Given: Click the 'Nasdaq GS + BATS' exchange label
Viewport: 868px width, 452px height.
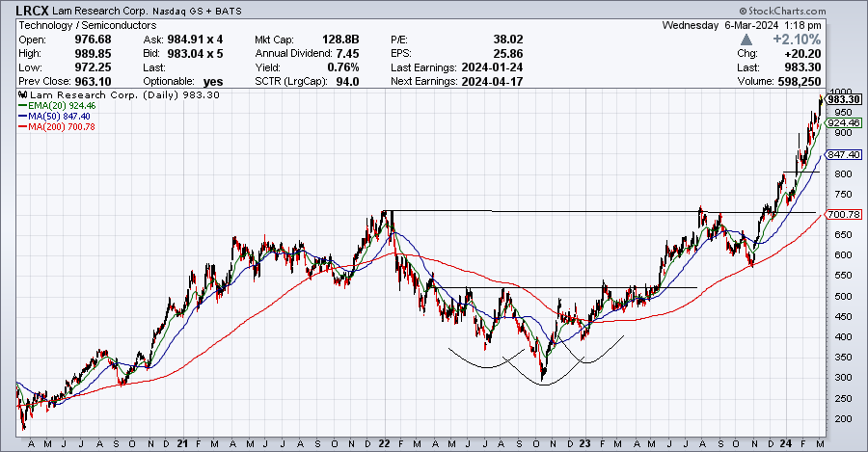Looking at the screenshot, I should pyautogui.click(x=200, y=11).
